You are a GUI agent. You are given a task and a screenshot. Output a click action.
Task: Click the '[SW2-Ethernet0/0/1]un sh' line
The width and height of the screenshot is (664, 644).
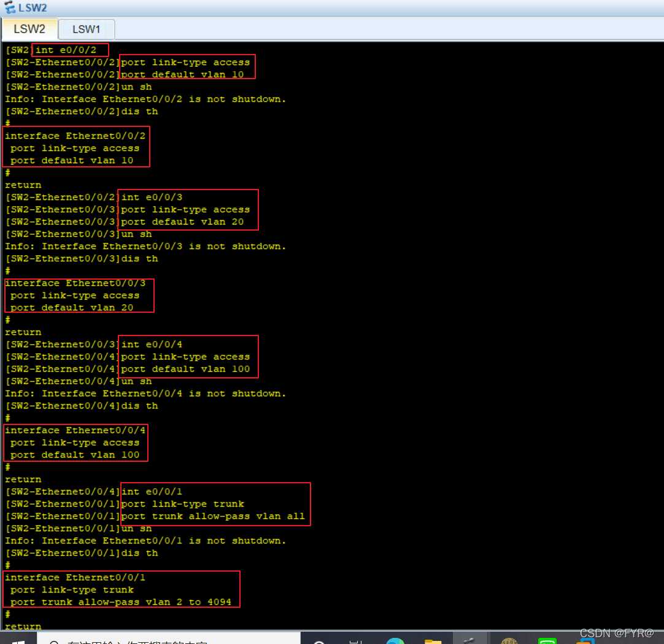[79, 529]
